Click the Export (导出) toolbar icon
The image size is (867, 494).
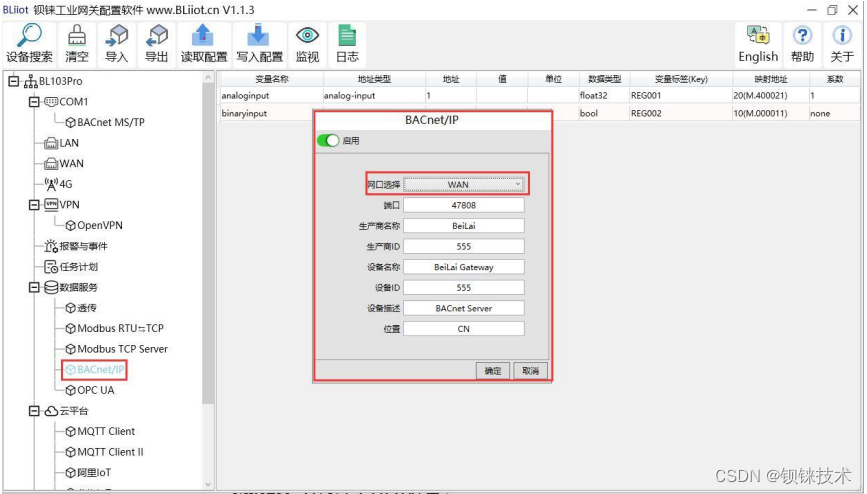156,36
